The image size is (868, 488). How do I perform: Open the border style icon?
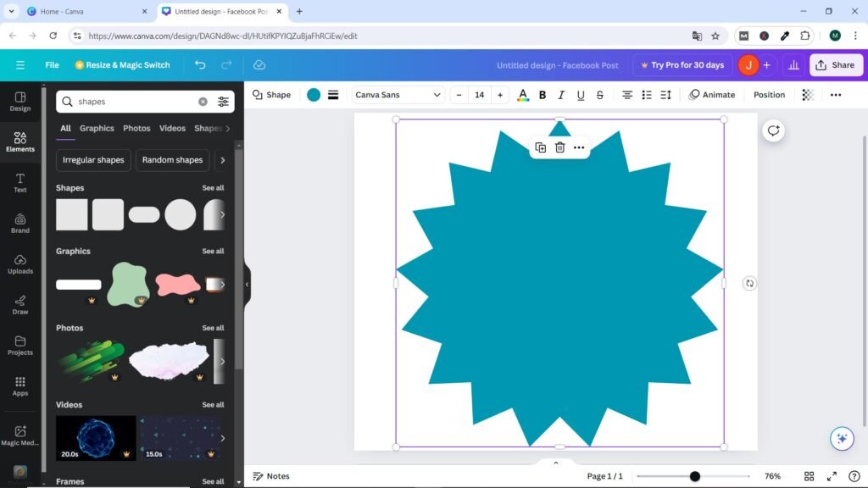coord(334,95)
